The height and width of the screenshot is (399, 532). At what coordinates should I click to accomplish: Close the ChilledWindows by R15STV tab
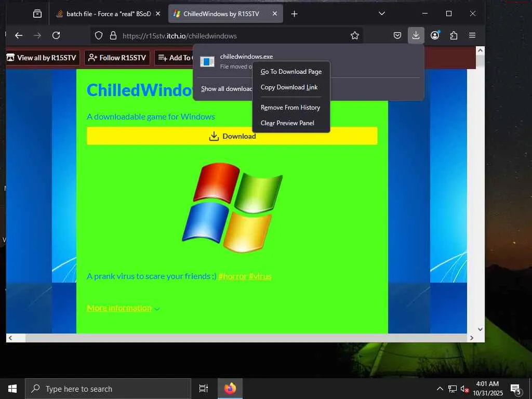tap(275, 14)
